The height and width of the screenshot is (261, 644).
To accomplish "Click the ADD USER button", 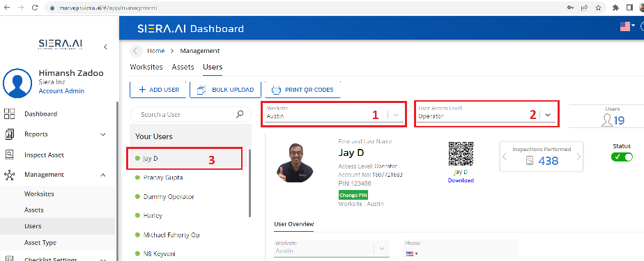I will tap(158, 90).
